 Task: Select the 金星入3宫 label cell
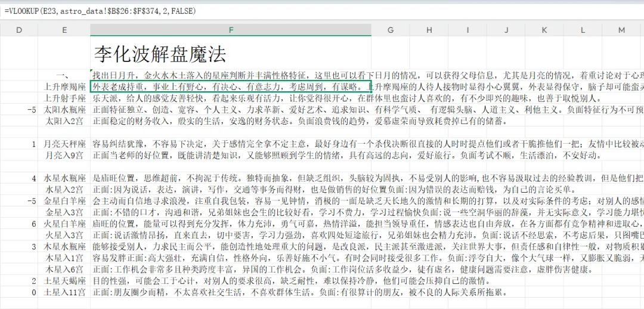pos(64,212)
